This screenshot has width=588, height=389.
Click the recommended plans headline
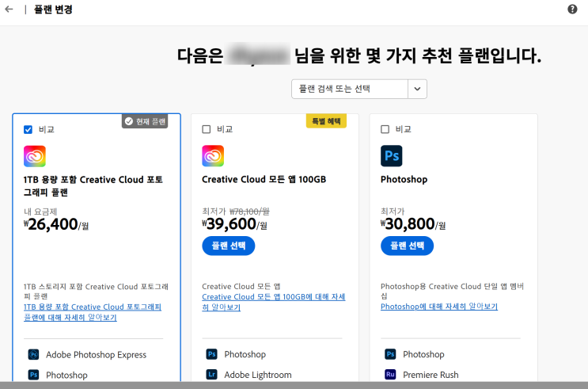pos(359,55)
